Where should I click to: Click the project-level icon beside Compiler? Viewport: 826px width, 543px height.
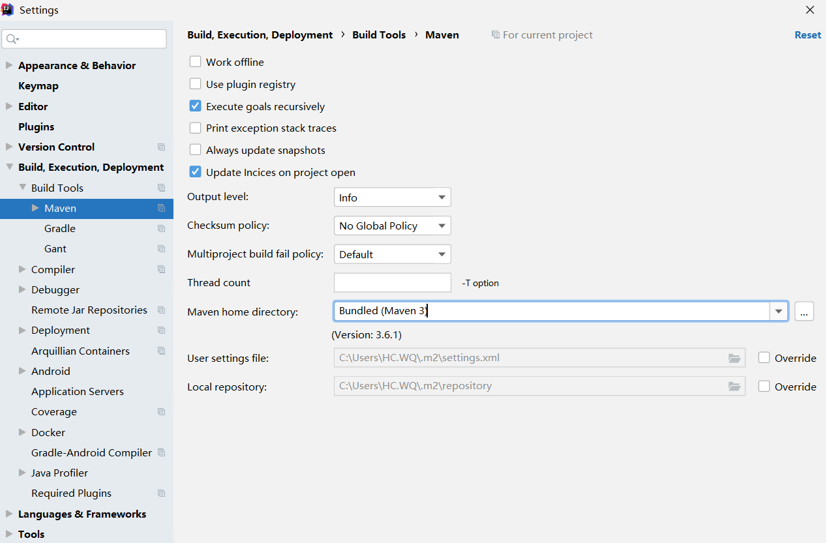click(x=161, y=270)
